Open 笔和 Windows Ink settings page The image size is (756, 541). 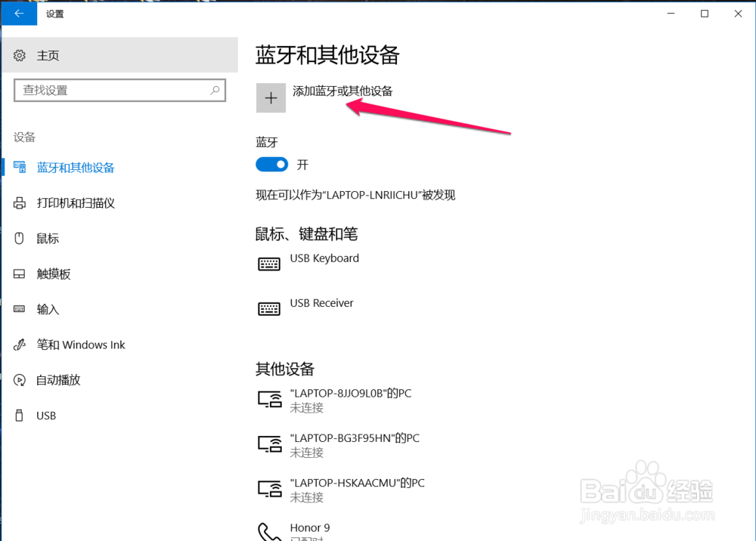click(81, 345)
